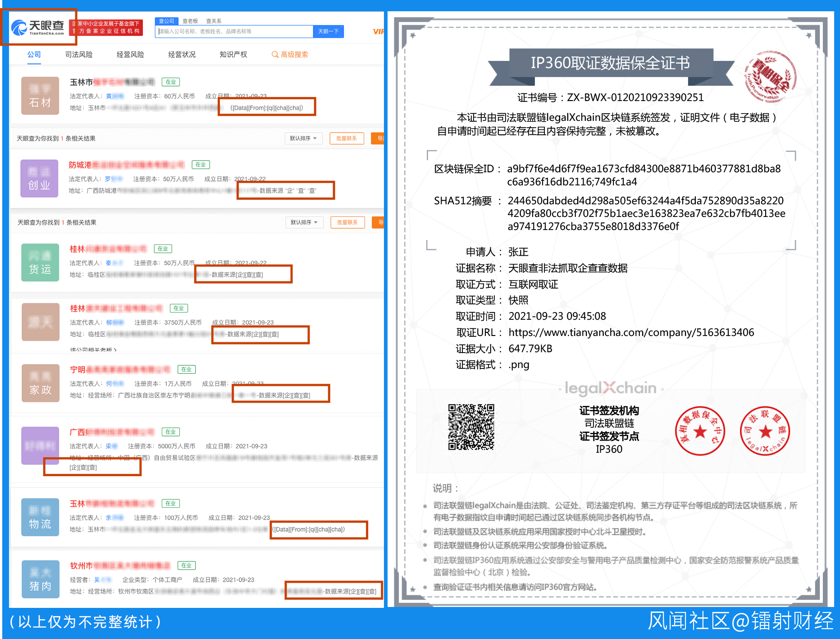This screenshot has height=639, width=840.
Task: Click legal representative 梁 in 广西 row
Action: pos(111,446)
